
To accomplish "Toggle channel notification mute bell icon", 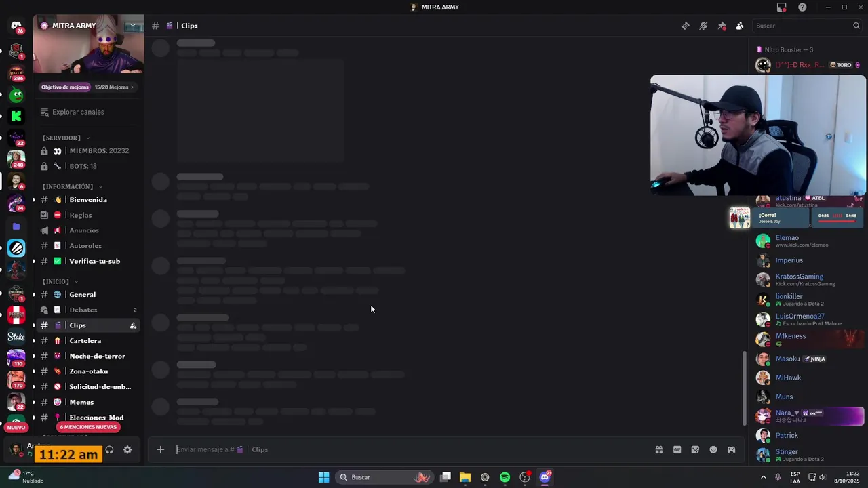I will coord(704,26).
